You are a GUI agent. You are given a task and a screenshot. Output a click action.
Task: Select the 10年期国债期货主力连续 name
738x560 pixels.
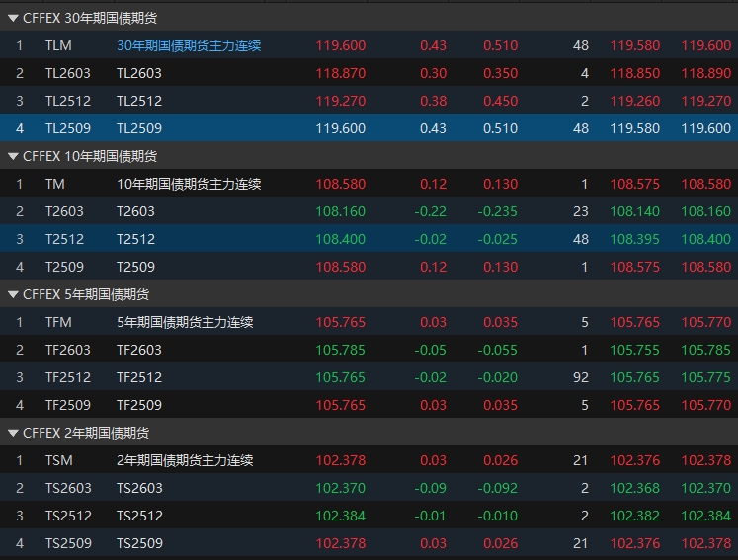pyautogui.click(x=189, y=184)
